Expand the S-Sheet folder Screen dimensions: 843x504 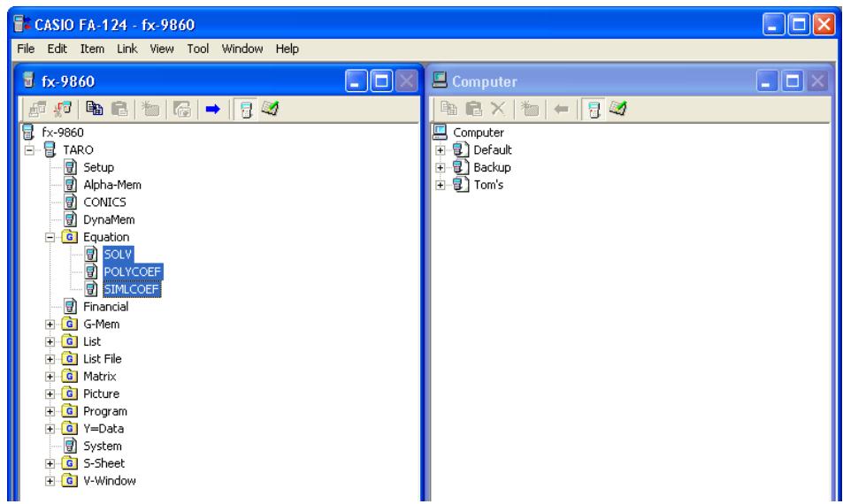click(x=50, y=463)
